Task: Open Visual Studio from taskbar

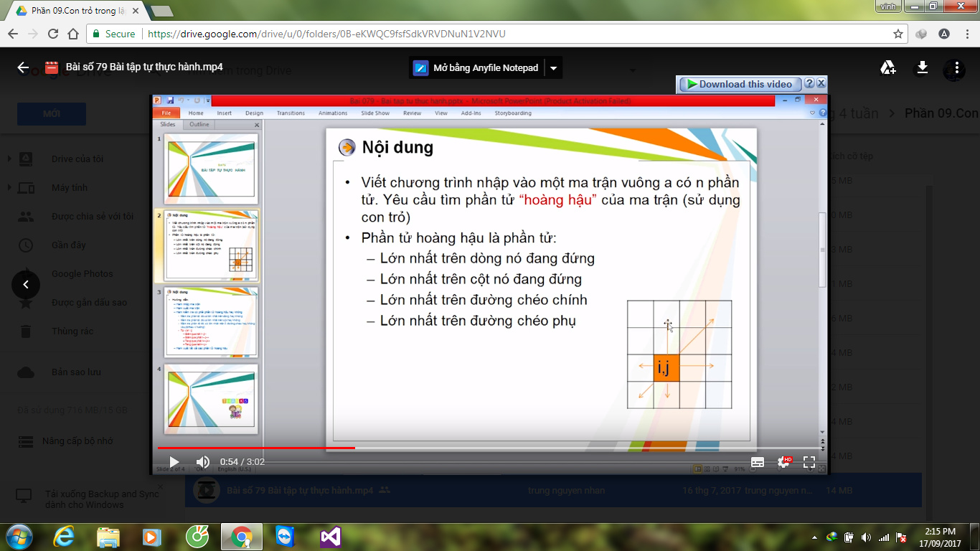Action: coord(330,537)
